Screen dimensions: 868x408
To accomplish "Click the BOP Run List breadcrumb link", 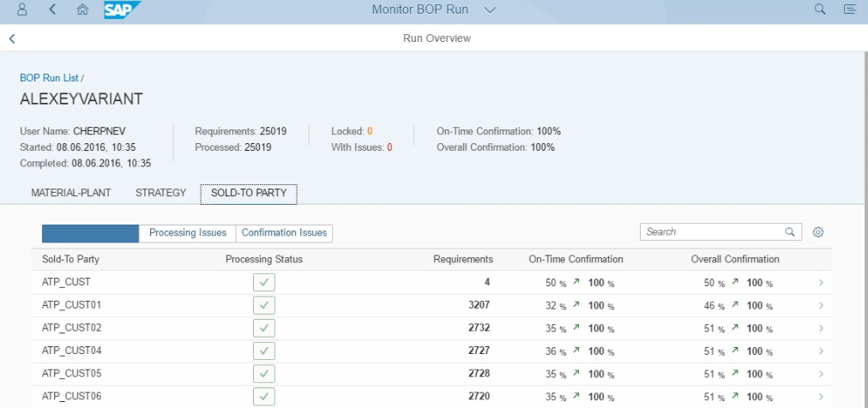I will [x=49, y=78].
